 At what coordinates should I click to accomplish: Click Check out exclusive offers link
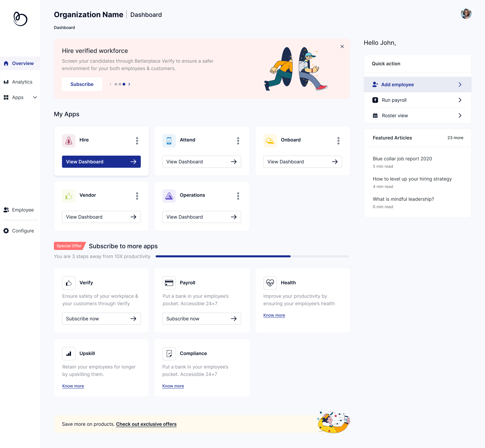(x=146, y=424)
